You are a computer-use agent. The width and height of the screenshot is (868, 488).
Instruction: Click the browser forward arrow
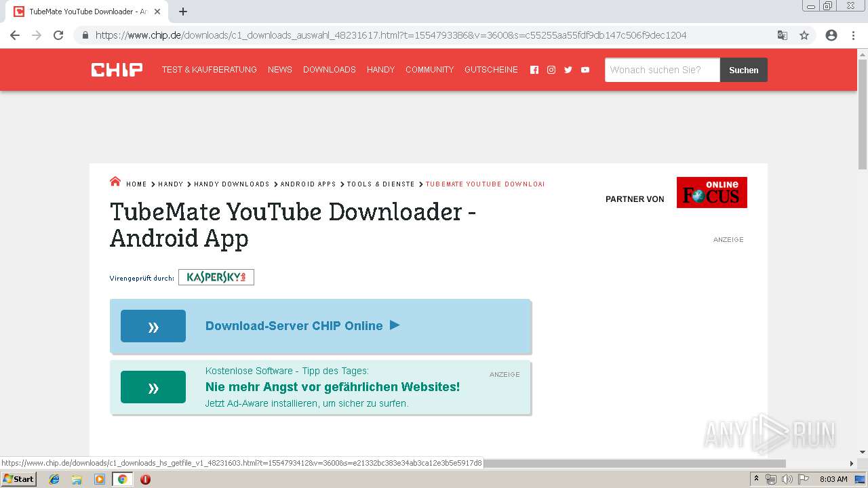point(37,35)
